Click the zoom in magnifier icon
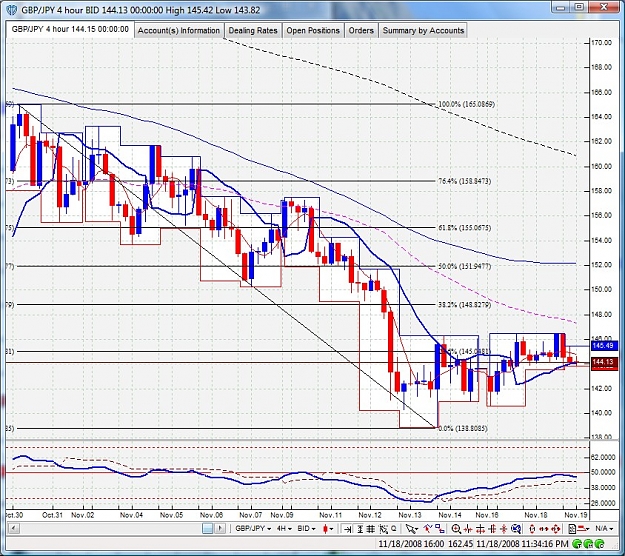 [456, 529]
